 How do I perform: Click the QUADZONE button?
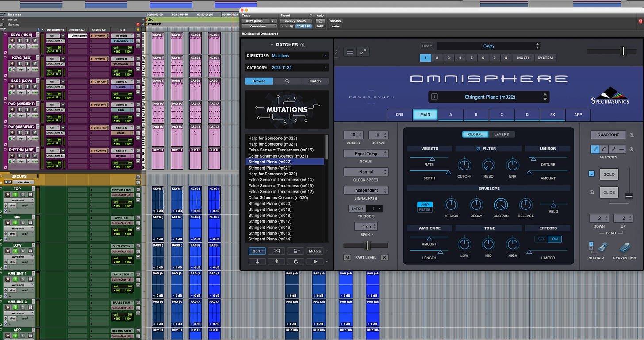[608, 135]
